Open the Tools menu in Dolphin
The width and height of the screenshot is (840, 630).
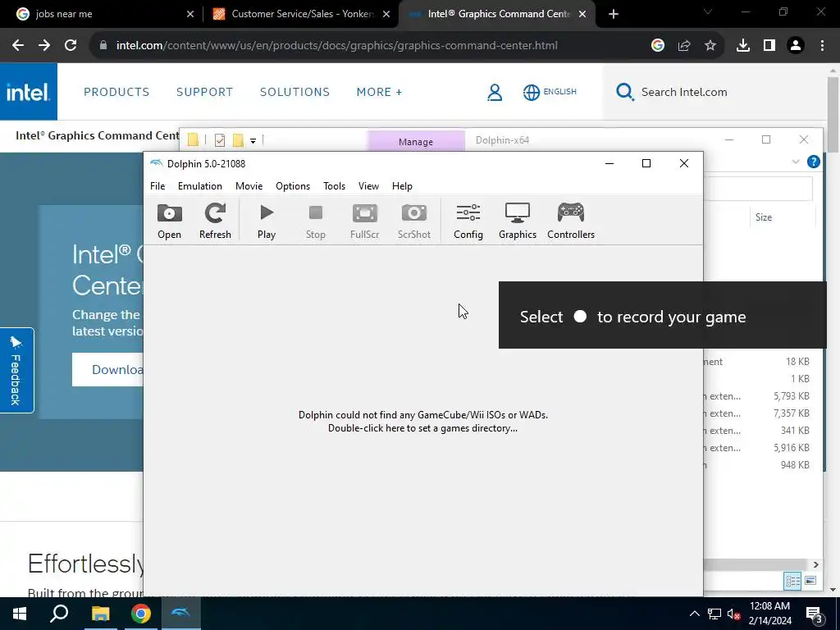[335, 186]
